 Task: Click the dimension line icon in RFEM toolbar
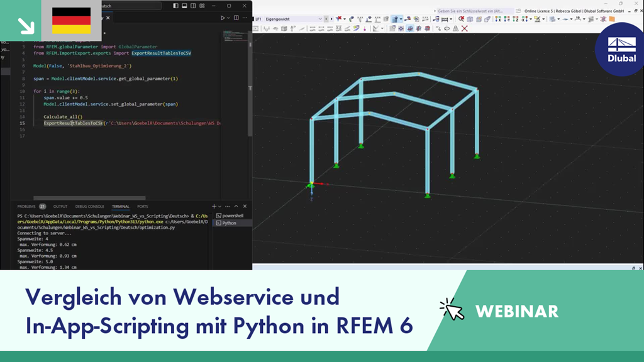444,19
